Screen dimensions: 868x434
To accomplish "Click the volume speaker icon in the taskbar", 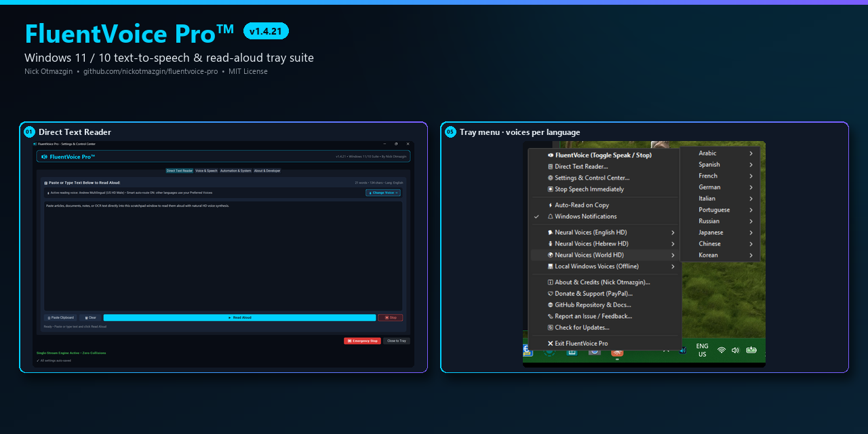I will pos(735,350).
